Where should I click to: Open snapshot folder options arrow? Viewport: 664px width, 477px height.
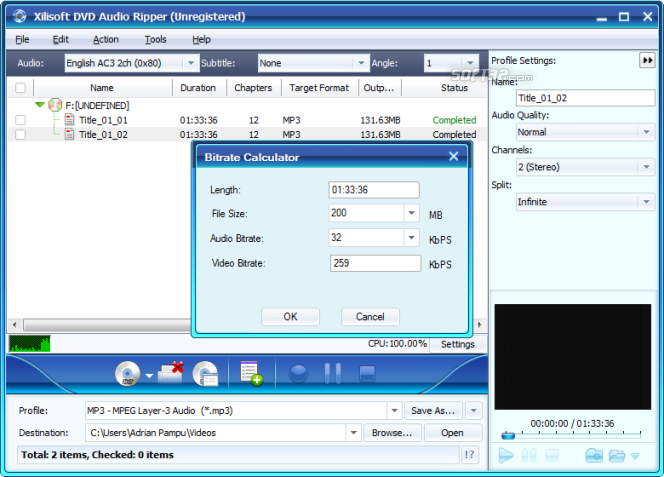click(635, 456)
